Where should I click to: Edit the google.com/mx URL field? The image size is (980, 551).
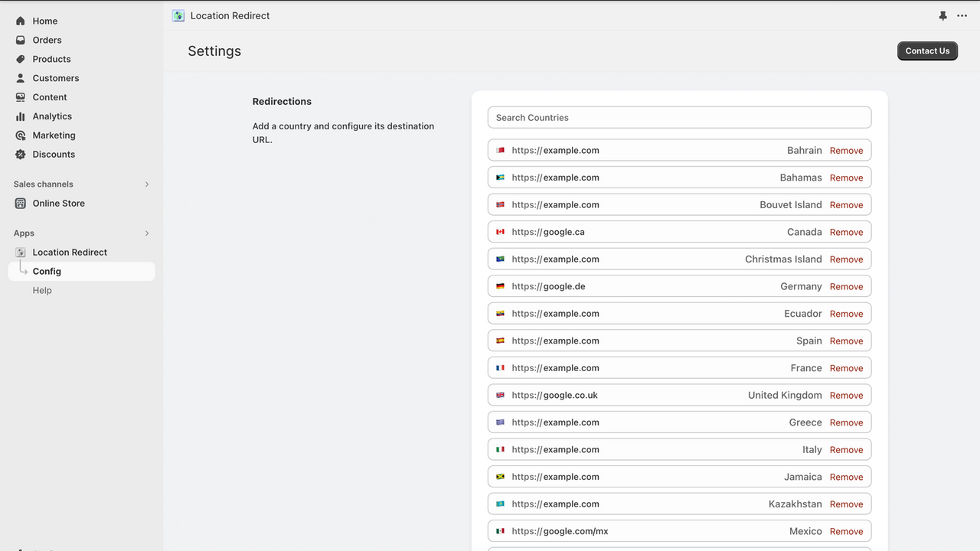[679, 531]
